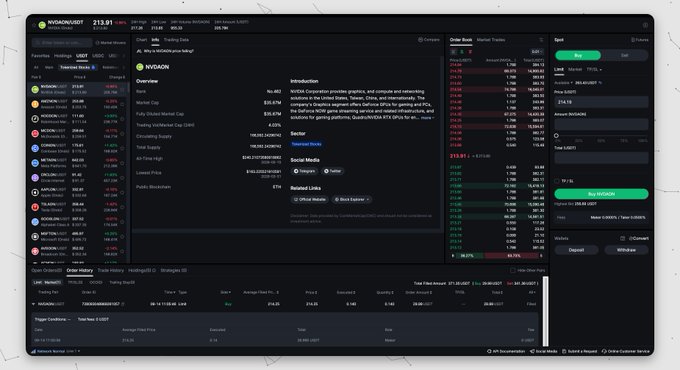
Task: Click the METAON coin icon
Action: click(35, 163)
